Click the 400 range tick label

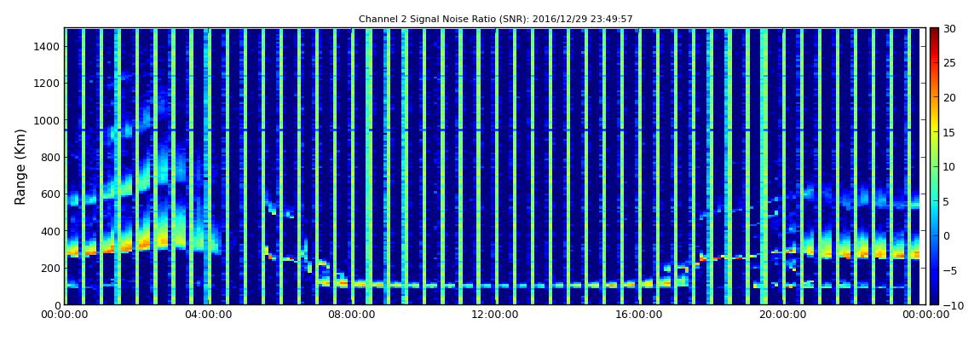pos(50,231)
